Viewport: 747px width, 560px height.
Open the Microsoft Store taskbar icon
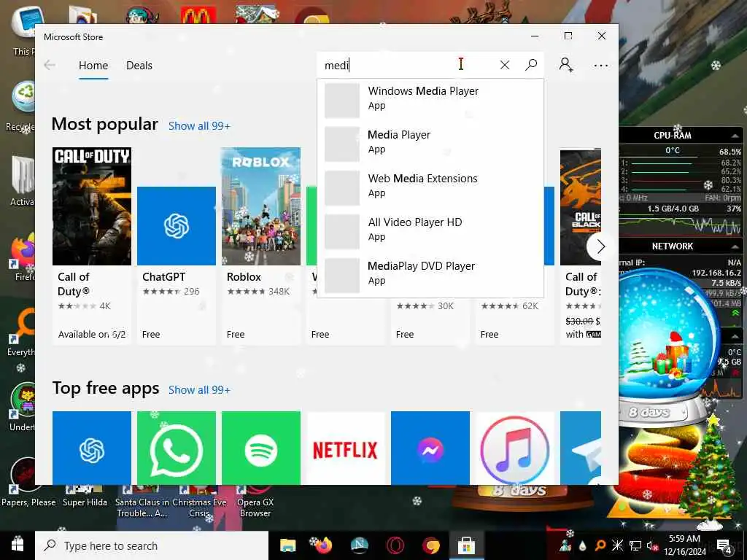(x=466, y=545)
